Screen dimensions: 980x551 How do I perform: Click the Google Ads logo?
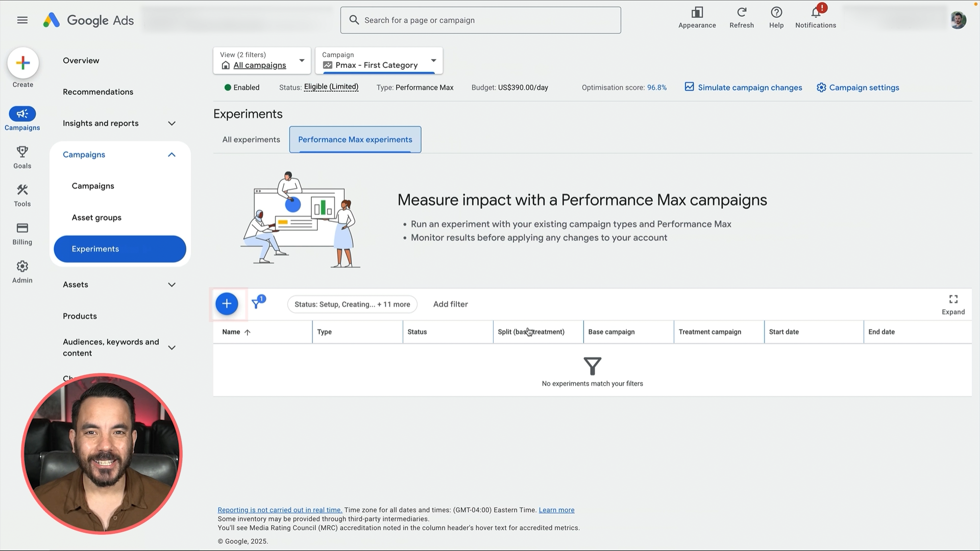pos(88,20)
